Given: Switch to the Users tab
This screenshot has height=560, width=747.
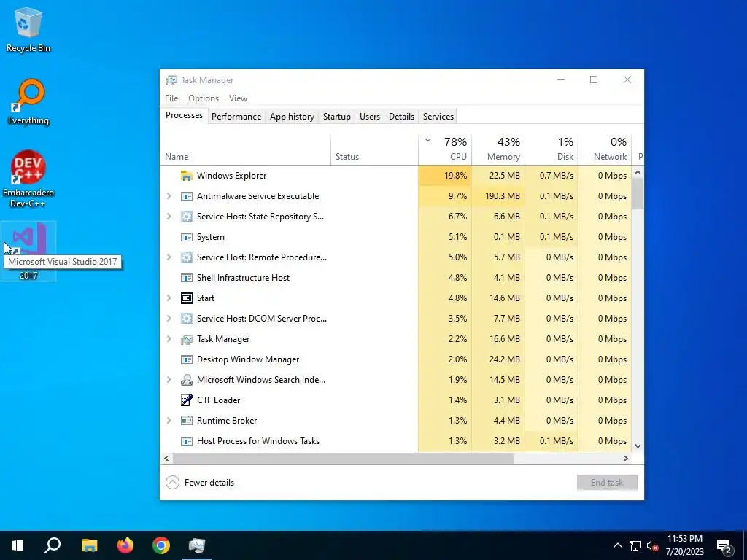Looking at the screenshot, I should point(370,117).
